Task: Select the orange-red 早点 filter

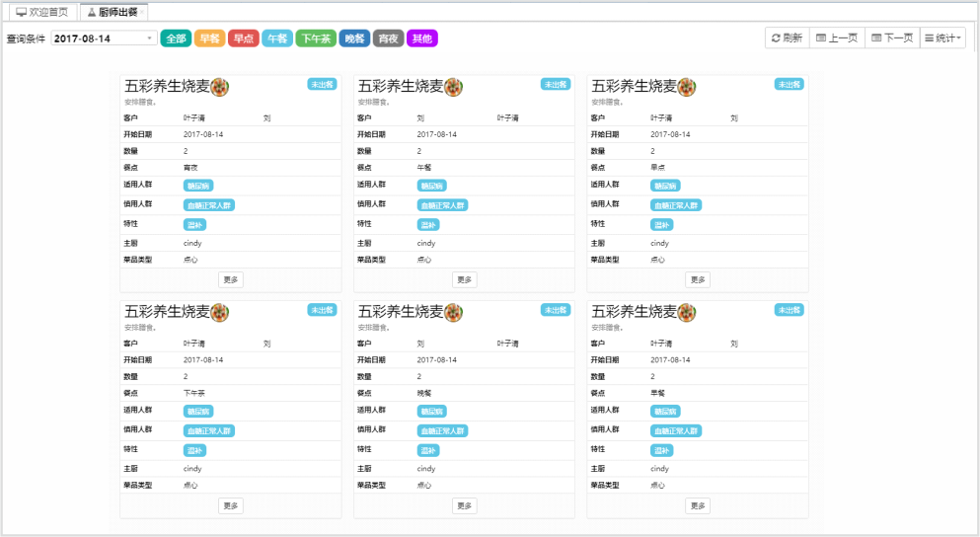Action: point(243,38)
